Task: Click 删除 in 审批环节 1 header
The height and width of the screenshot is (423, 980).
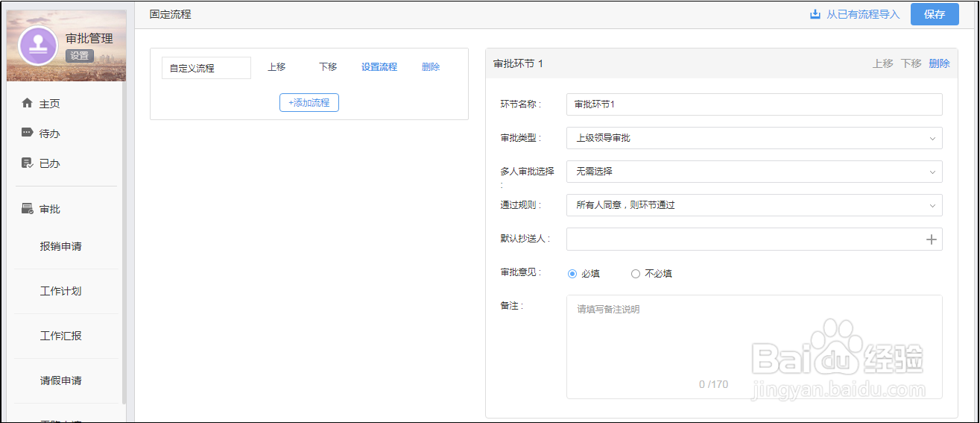Action: (939, 63)
